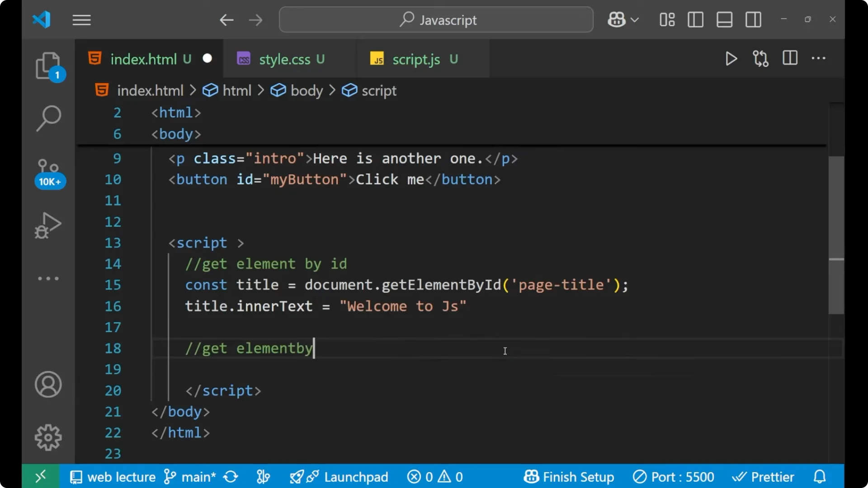Open Run and Debug sidebar icon
868x488 pixels.
point(47,225)
